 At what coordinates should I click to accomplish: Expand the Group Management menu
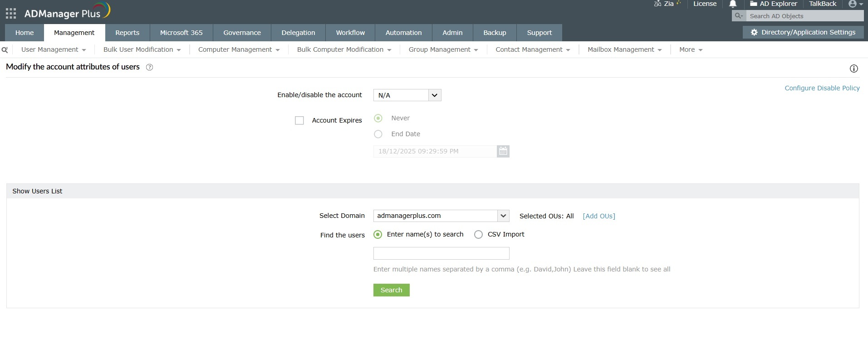click(x=443, y=49)
